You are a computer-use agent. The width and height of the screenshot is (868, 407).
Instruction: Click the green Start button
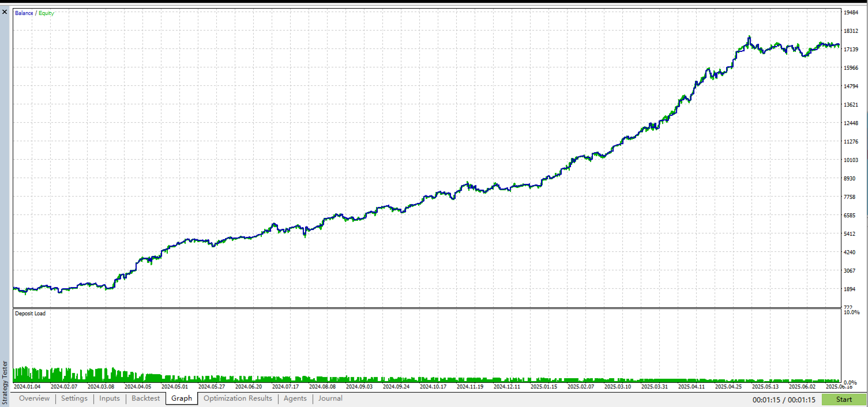pyautogui.click(x=844, y=400)
